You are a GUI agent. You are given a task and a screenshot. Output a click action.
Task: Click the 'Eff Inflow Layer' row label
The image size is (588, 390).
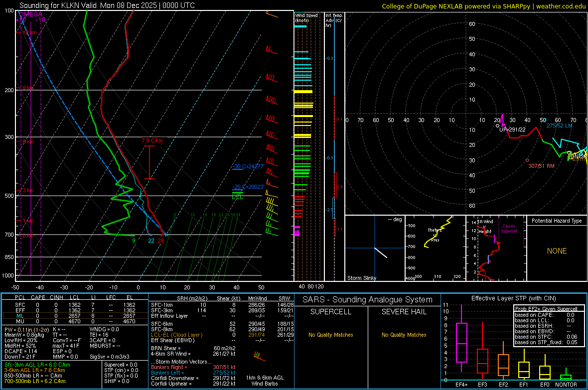point(169,316)
